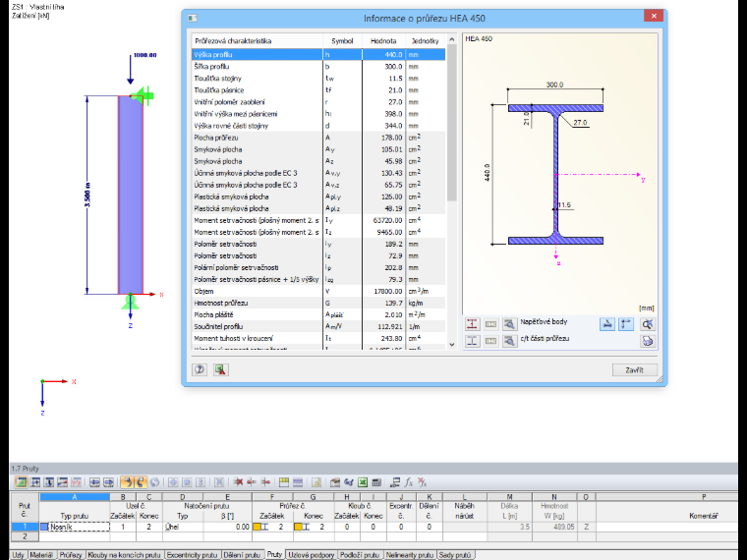The height and width of the screenshot is (560, 747).
Task: Select the Šířka profilu row
Action: (318, 67)
